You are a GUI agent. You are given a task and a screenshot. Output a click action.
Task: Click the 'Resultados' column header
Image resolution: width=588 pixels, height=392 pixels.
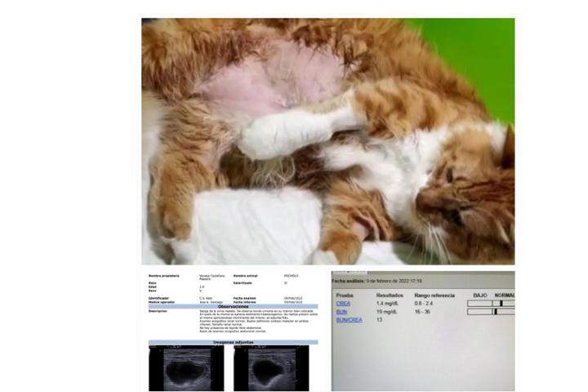(x=390, y=296)
